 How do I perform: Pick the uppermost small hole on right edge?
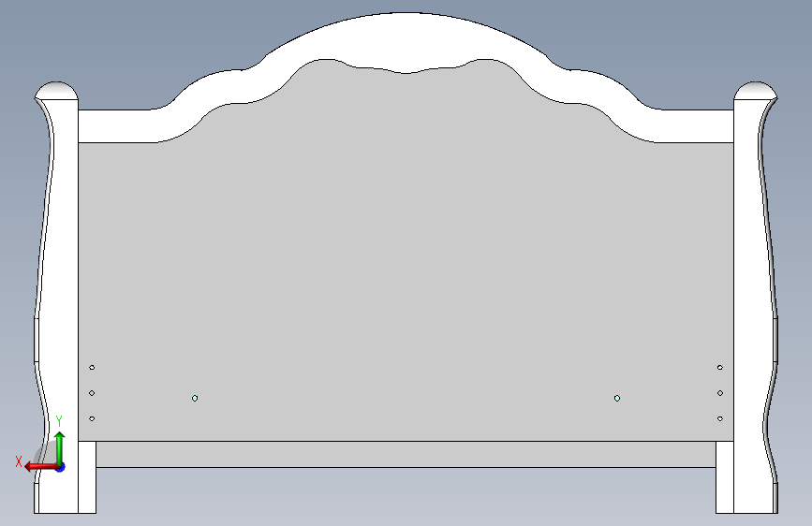720,368
